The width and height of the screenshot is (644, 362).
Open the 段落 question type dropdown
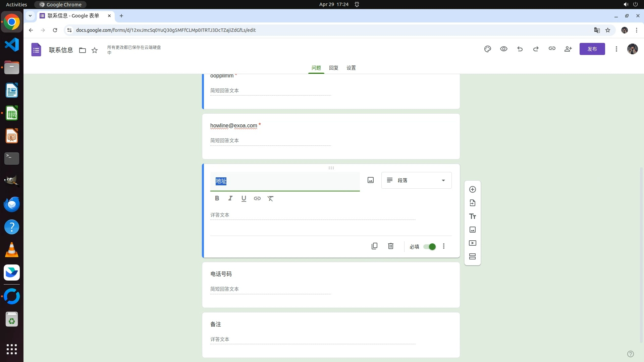tap(416, 180)
